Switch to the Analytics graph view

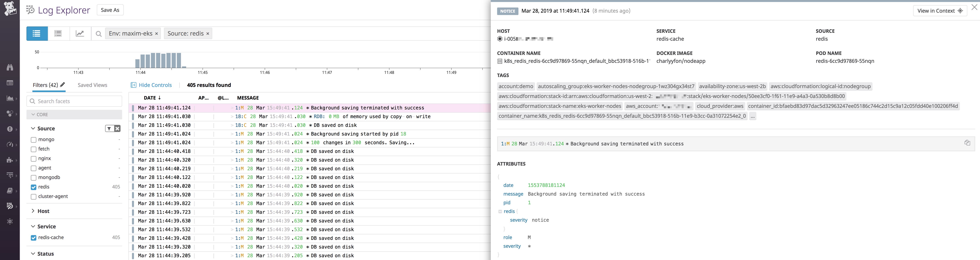80,33
